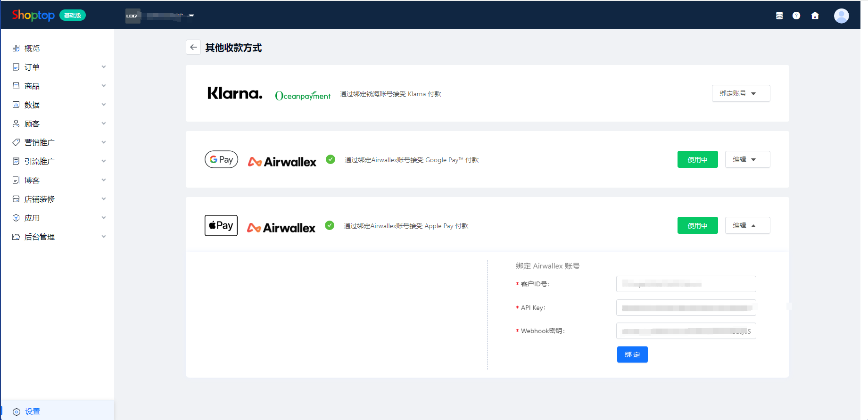
Task: Click the 基础版 plan badge
Action: tap(73, 16)
